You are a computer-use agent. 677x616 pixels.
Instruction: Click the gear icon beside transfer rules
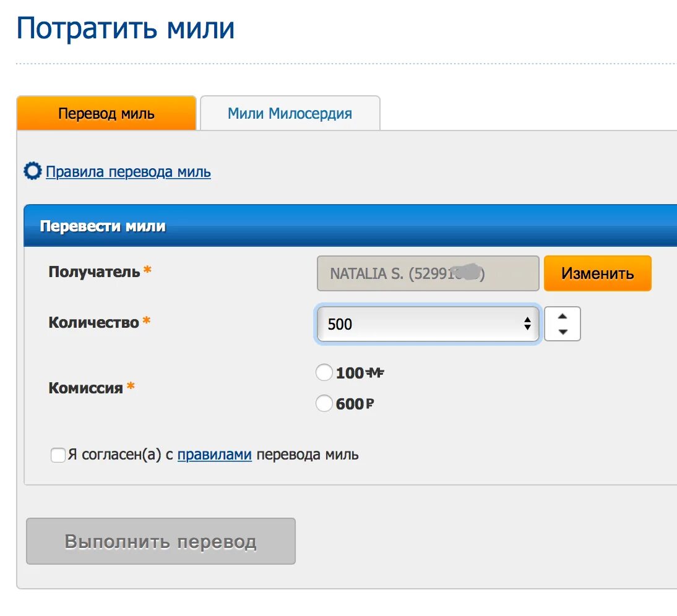(x=32, y=171)
